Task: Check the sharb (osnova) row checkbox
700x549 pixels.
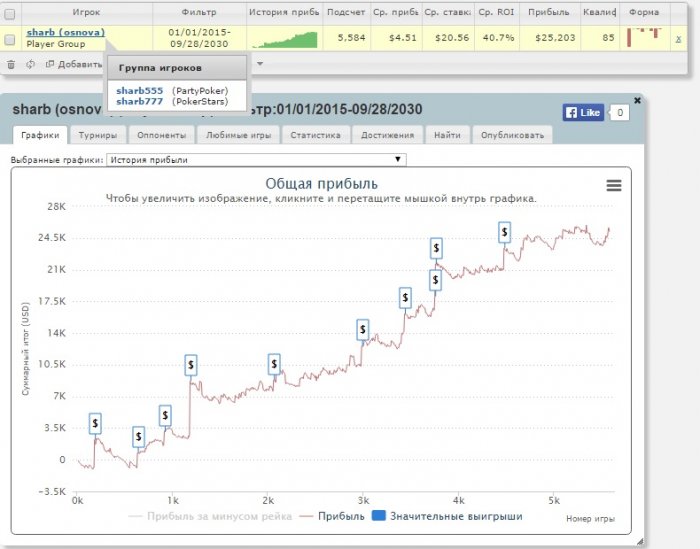Action: [x=9, y=40]
